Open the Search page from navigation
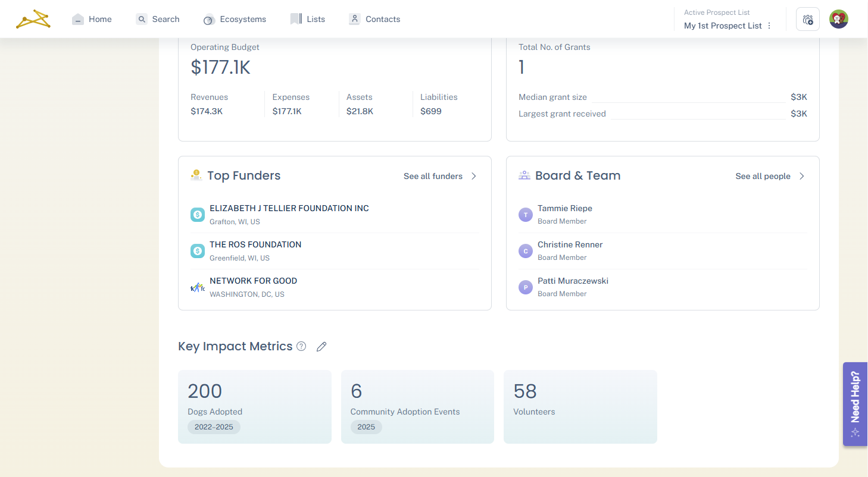The width and height of the screenshot is (868, 477). [x=158, y=19]
